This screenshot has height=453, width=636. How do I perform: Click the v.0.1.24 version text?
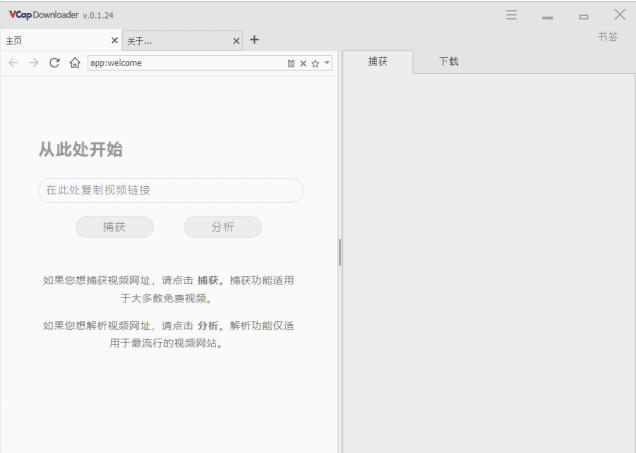tap(98, 15)
